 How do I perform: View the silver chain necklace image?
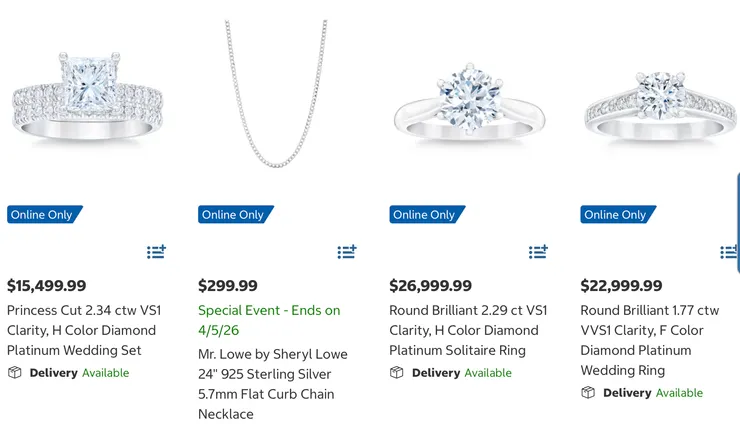277,95
